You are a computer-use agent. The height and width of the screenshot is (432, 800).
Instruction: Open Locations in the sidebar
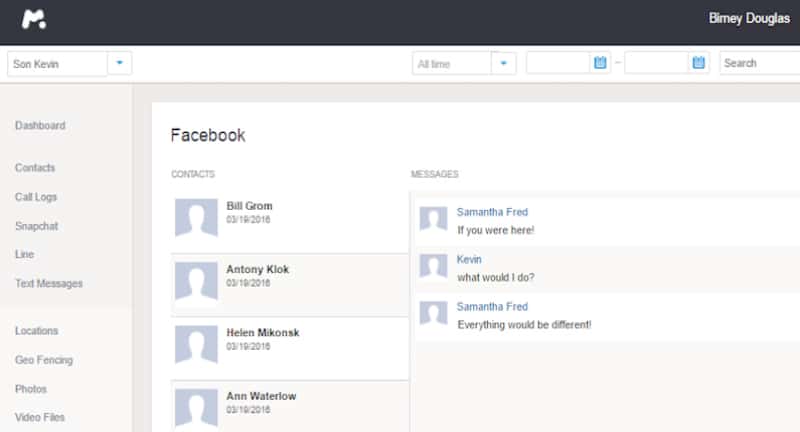pyautogui.click(x=36, y=331)
